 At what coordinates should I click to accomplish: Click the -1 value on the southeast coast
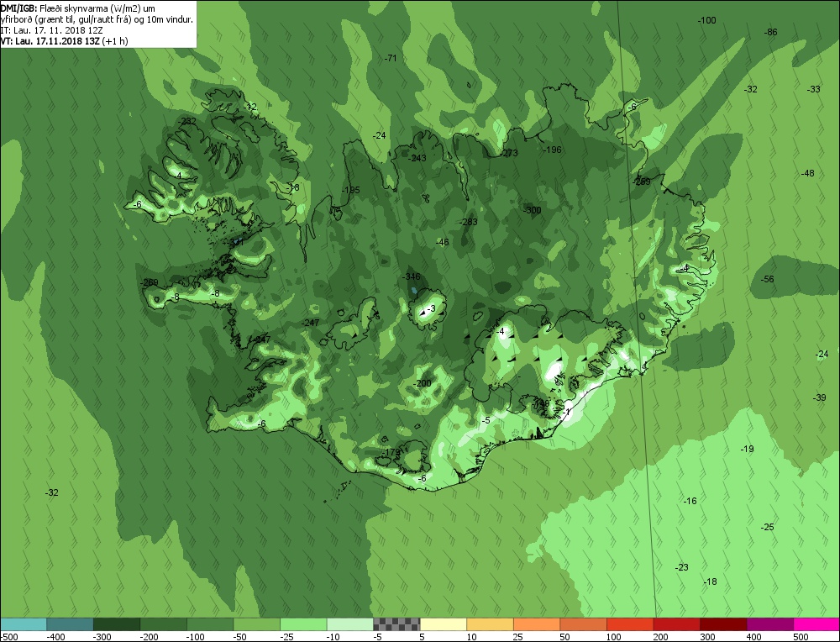[x=567, y=412]
